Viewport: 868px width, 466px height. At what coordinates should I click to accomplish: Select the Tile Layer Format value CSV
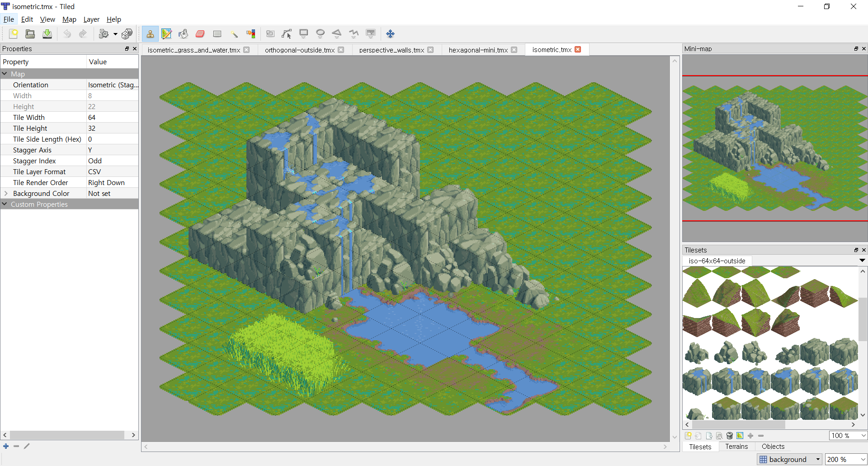113,171
